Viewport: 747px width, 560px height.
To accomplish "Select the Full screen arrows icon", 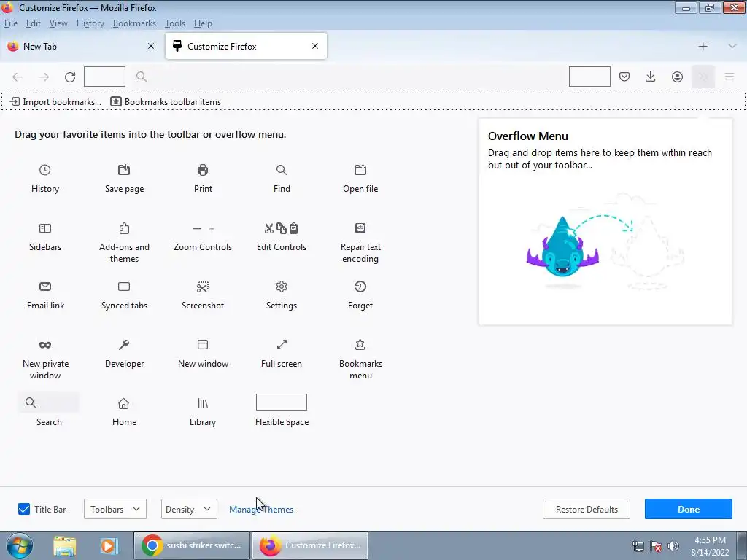I will (282, 344).
